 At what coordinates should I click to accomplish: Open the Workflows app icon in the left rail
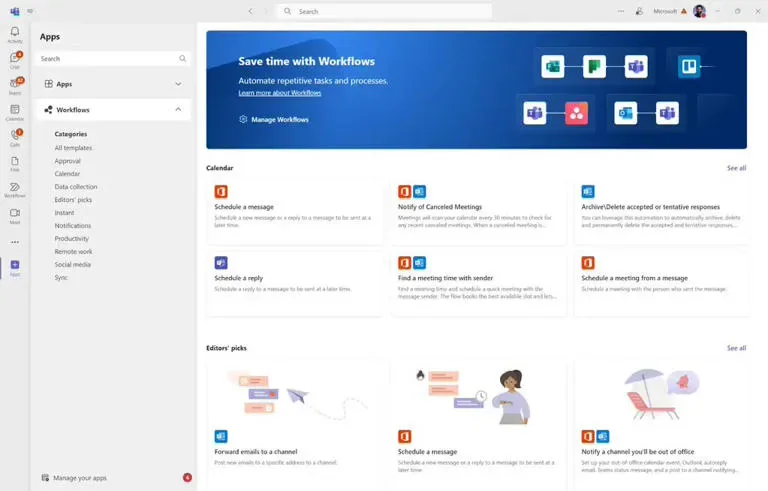pyautogui.click(x=15, y=190)
